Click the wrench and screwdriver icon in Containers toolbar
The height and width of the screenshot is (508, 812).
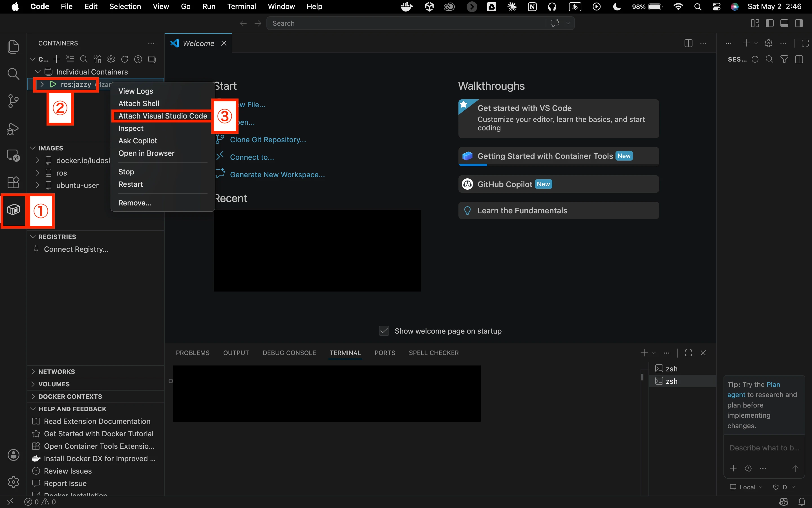[97, 60]
